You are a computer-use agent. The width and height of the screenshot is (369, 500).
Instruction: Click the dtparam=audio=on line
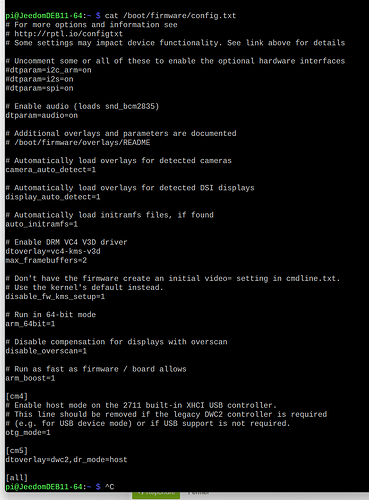coord(42,116)
